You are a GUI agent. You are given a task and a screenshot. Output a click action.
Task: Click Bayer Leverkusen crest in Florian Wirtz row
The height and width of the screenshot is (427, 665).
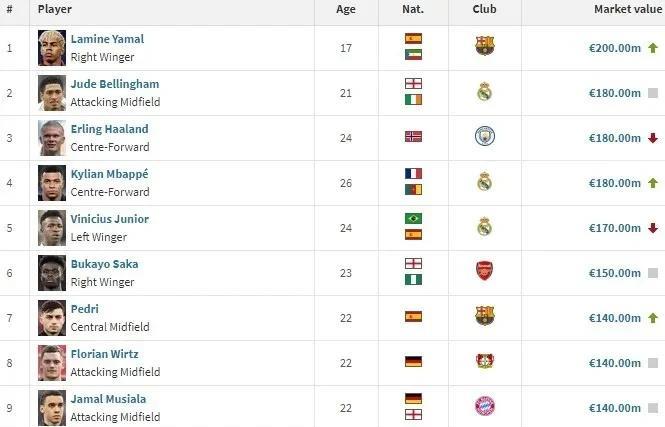(484, 361)
